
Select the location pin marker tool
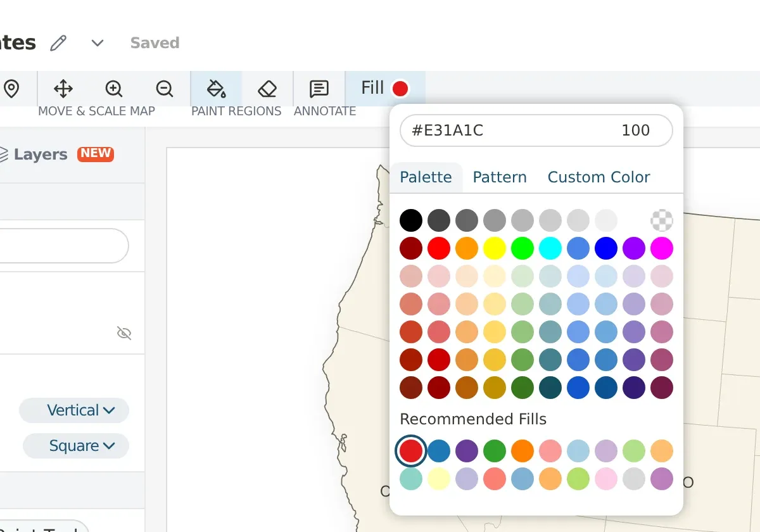11,89
